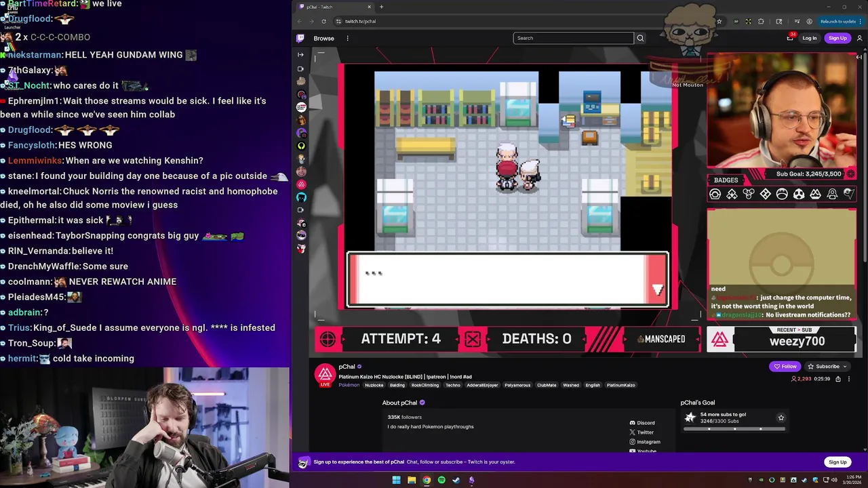
Task: Open a new browser tab with plus
Action: coord(381,7)
